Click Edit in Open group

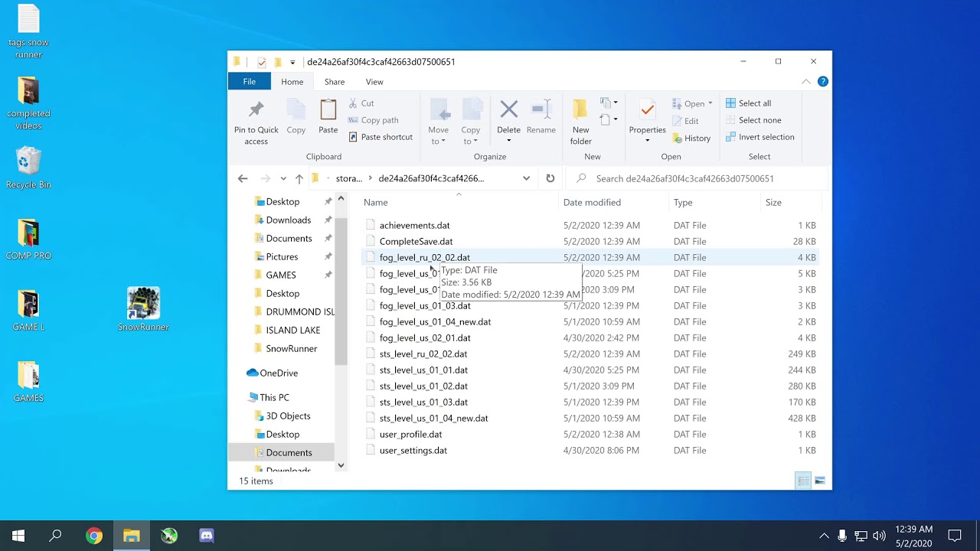pyautogui.click(x=685, y=121)
